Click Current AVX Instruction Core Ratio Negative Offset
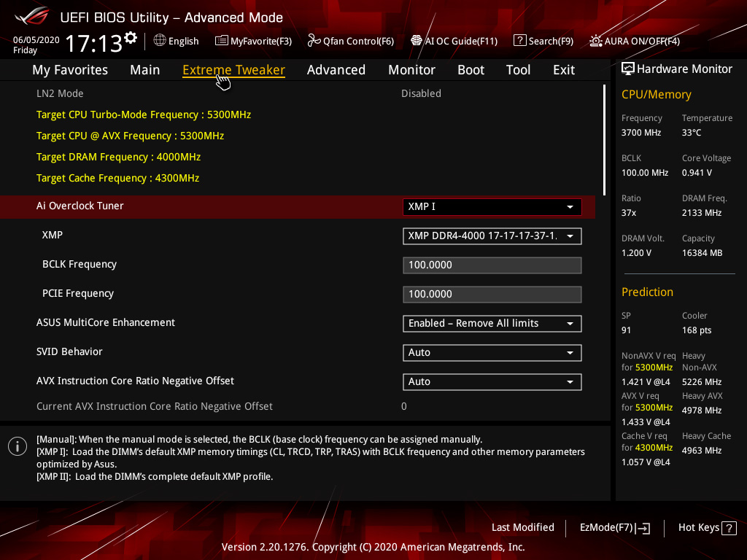Viewport: 747px width, 560px height. point(155,406)
